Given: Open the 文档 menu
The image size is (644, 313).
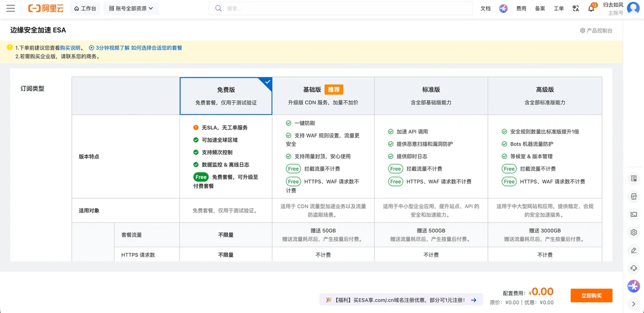Looking at the screenshot, I should coord(485,8).
